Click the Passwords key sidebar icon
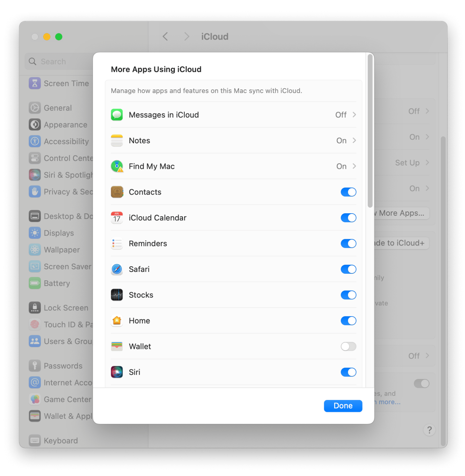Screen dimensions: 465x476 coord(35,366)
